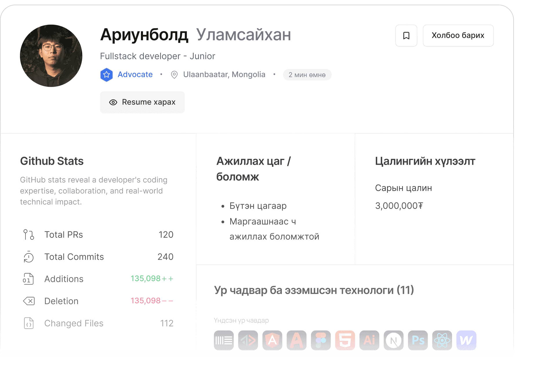The width and height of the screenshot is (555, 392).
Task: Click the Fullstack developer - Junior title
Action: 157,56
